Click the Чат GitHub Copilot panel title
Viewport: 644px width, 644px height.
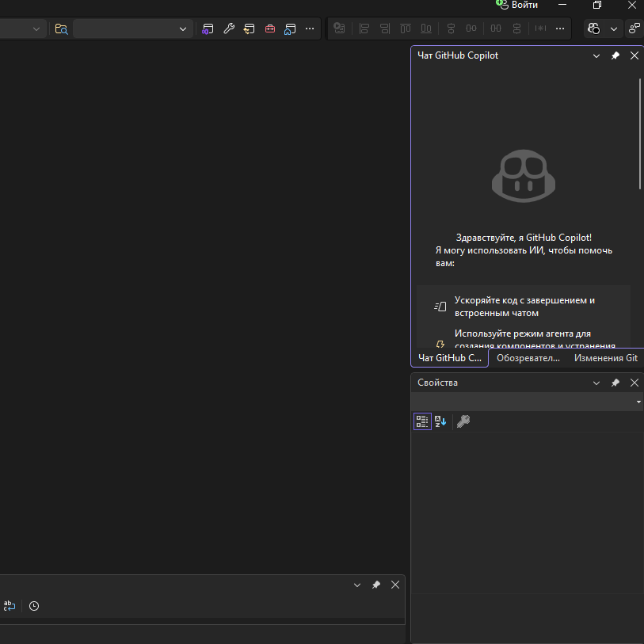458,55
